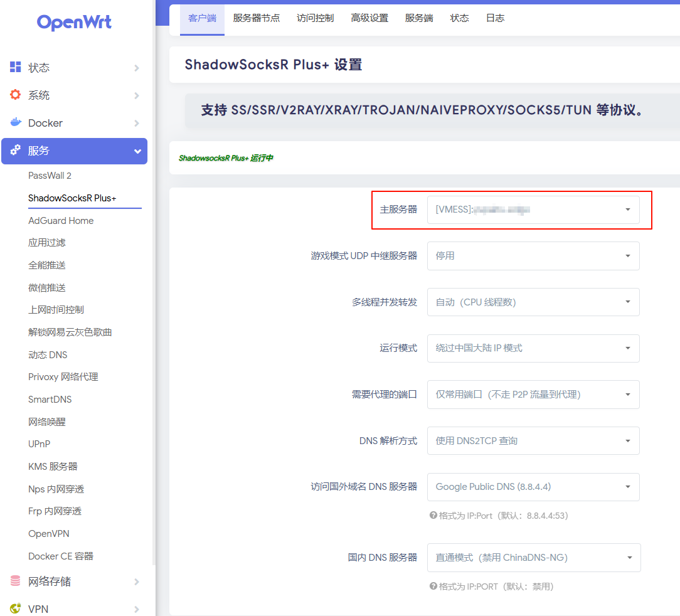Switch to the 服务器节点 tab
The width and height of the screenshot is (680, 616).
(x=256, y=18)
